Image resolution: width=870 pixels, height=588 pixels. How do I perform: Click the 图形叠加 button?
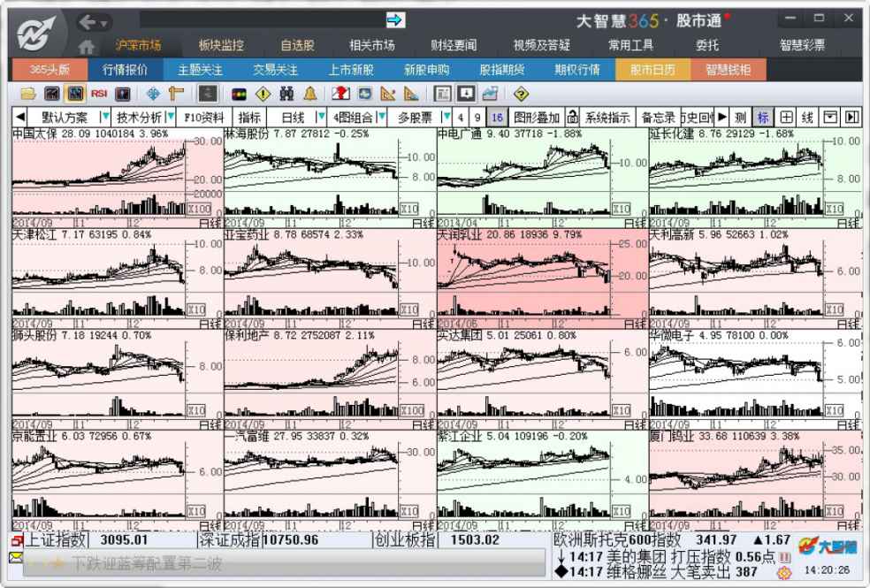pyautogui.click(x=537, y=118)
